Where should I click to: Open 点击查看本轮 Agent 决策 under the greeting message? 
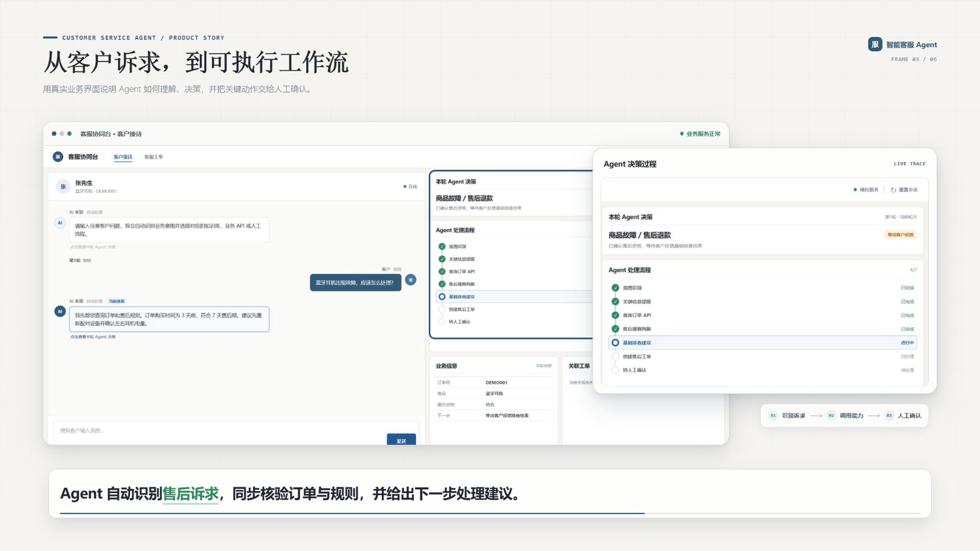tap(93, 247)
